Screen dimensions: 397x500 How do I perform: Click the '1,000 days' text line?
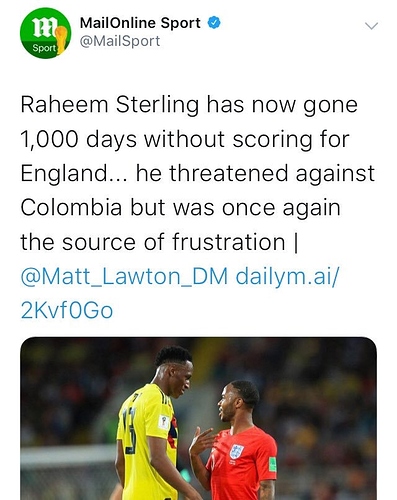click(x=185, y=139)
